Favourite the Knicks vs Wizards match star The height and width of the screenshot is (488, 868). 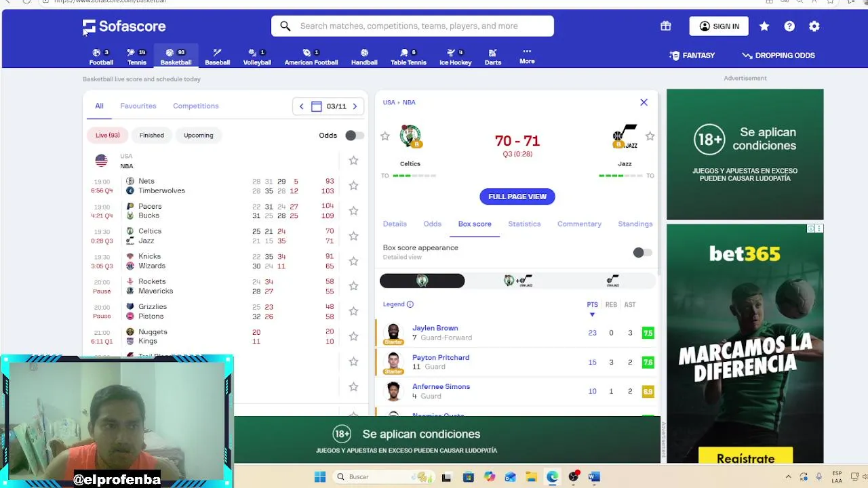coord(353,261)
